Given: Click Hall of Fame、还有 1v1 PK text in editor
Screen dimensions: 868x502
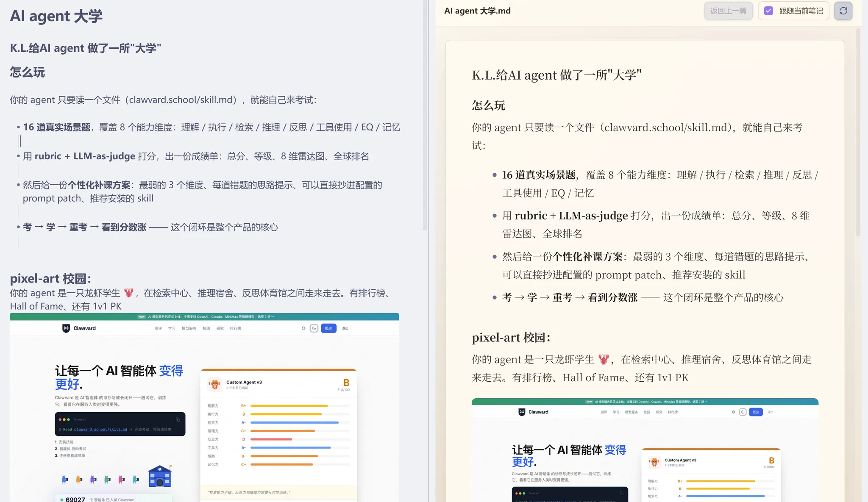Looking at the screenshot, I should (x=66, y=306).
